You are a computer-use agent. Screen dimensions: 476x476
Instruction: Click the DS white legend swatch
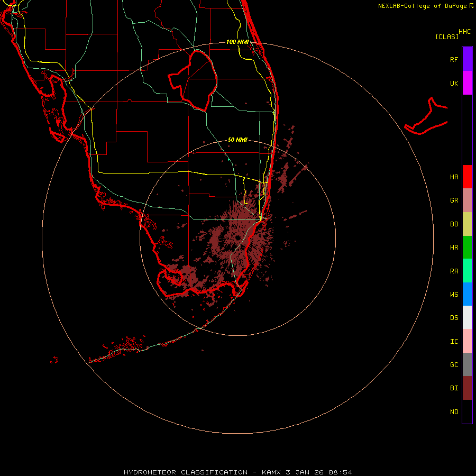click(x=467, y=317)
